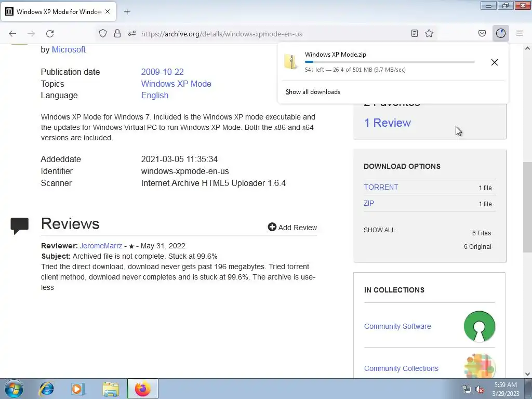Open the Firefox hamburger menu
The image size is (532, 399).
click(520, 33)
